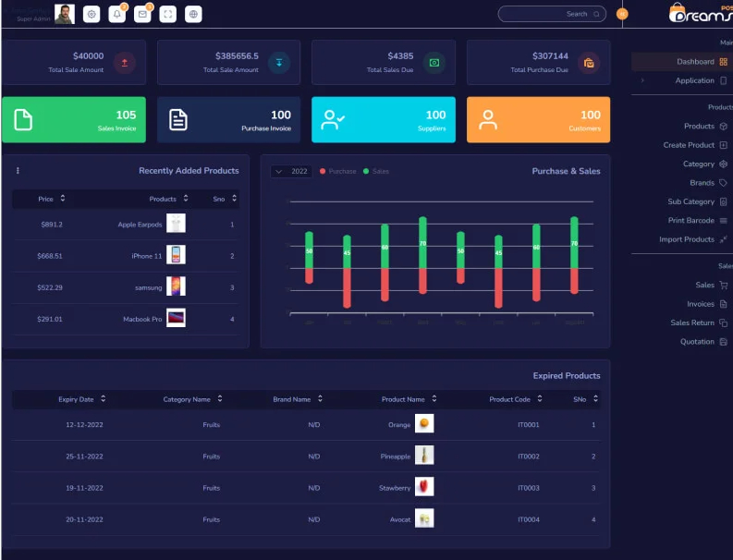
Task: Open Invoices in the sidebar
Action: (x=701, y=304)
